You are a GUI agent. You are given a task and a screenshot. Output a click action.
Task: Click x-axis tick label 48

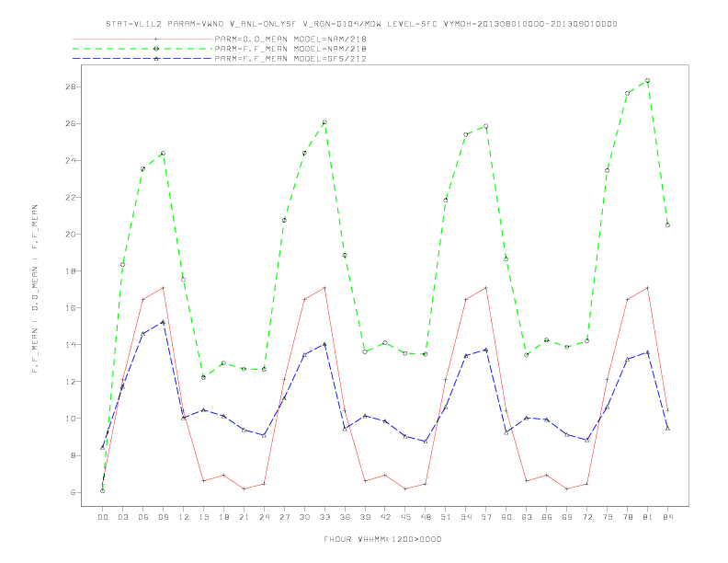click(426, 517)
